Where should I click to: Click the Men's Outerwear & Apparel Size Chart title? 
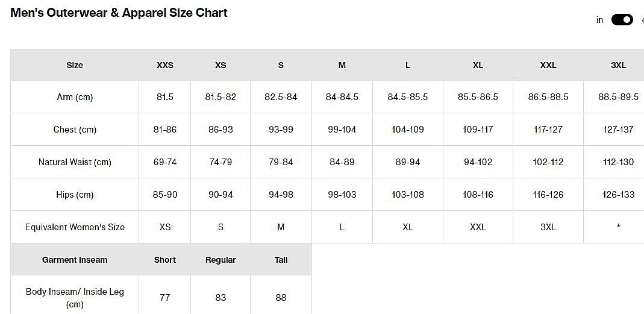[x=119, y=13]
